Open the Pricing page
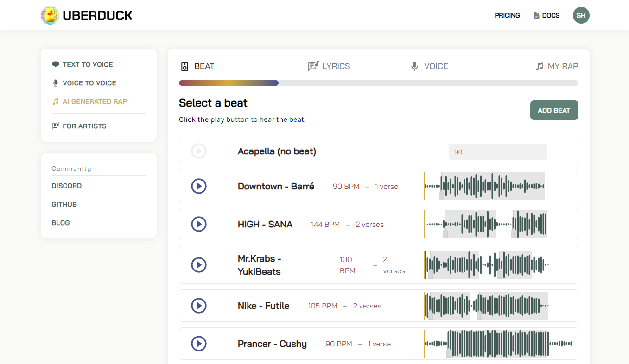The height and width of the screenshot is (364, 629). [507, 15]
